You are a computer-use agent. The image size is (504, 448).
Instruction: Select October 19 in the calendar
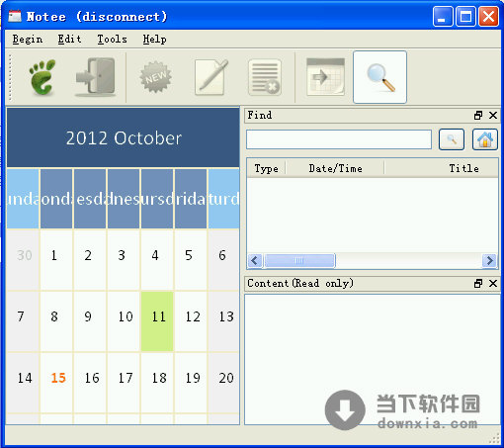point(191,383)
